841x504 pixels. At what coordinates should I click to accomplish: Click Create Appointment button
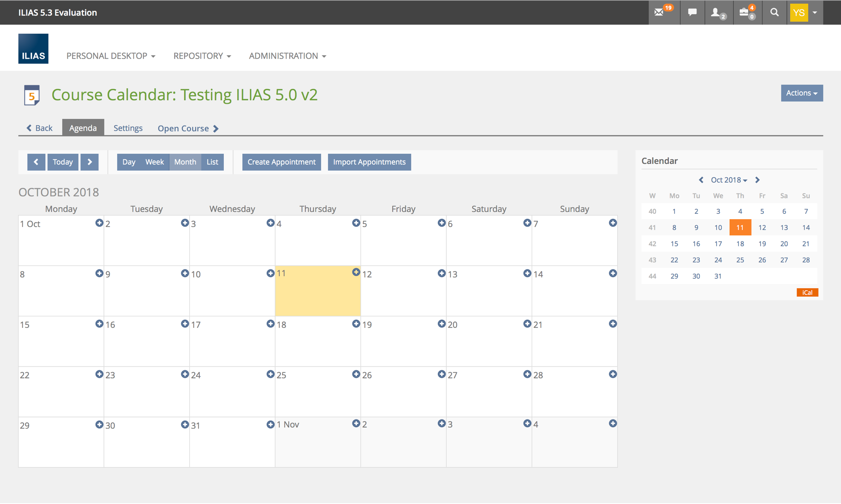(281, 162)
